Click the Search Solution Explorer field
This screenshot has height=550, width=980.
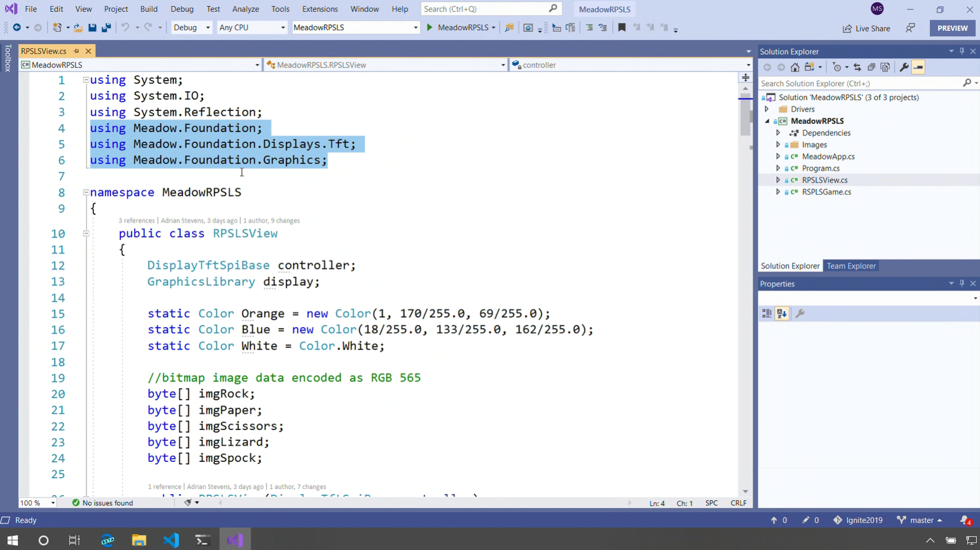(859, 83)
